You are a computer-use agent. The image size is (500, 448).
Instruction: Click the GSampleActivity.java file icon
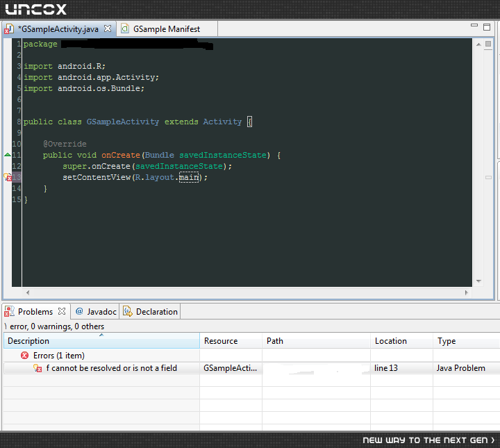(8, 29)
